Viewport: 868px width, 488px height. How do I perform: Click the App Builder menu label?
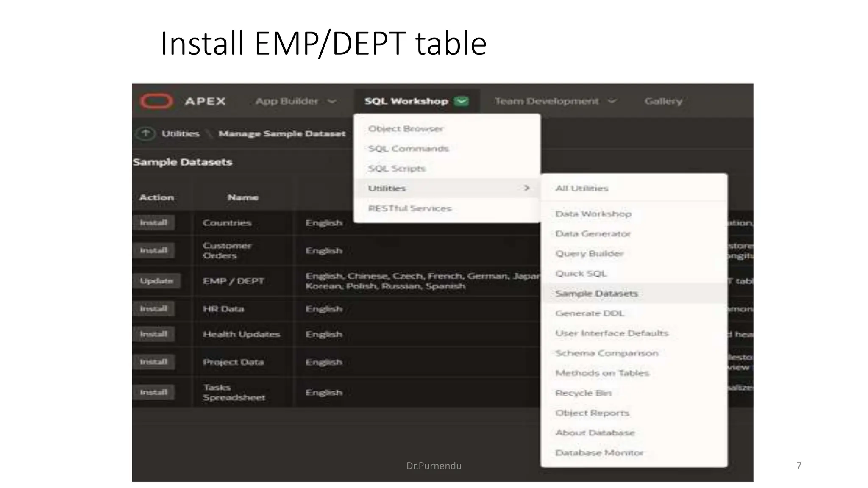(x=287, y=101)
